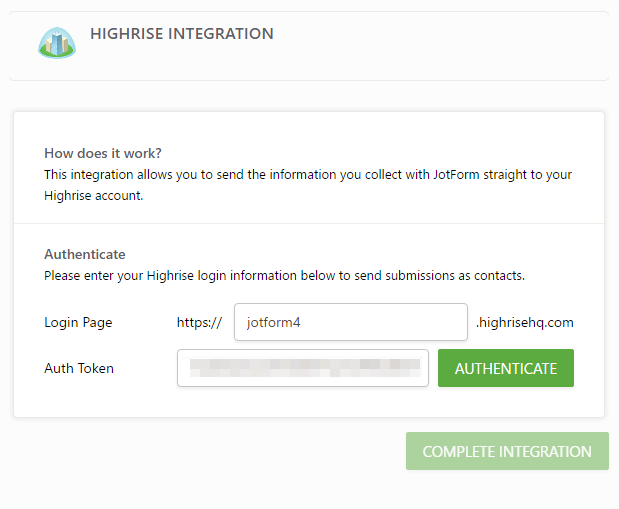Screen dimensions: 619x509
Task: Click the Highrise building logo icon
Action: coord(56,42)
